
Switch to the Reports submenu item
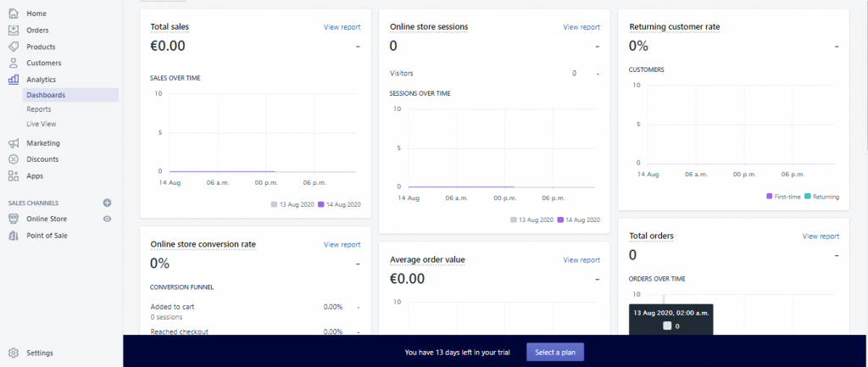point(39,109)
